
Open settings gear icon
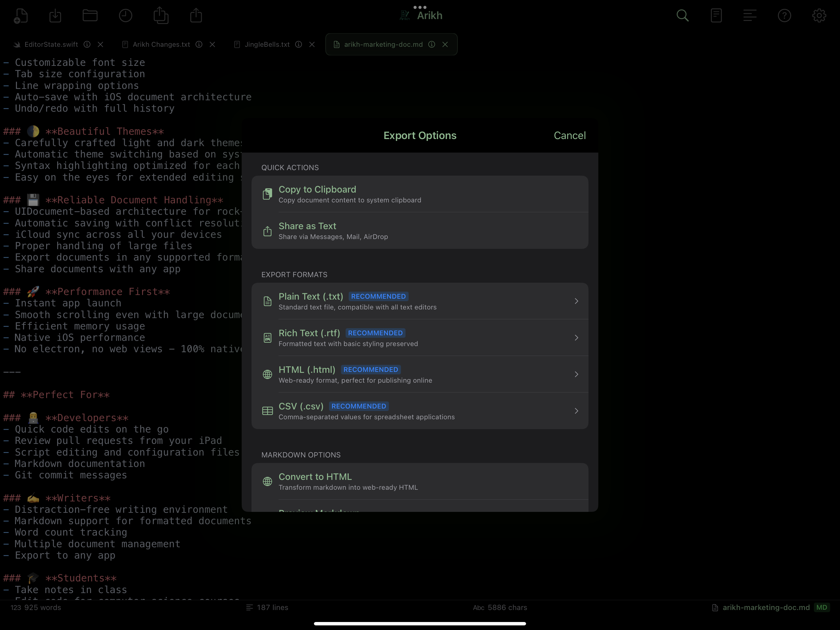pos(819,16)
